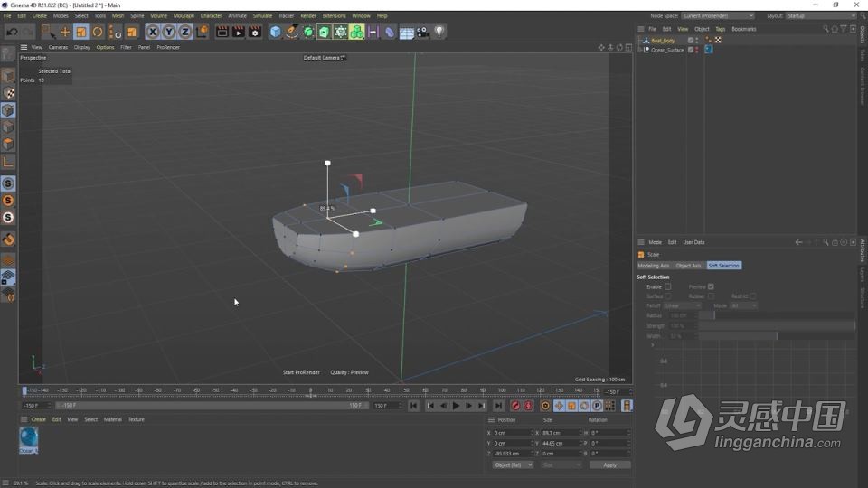This screenshot has width=868, height=488.
Task: Go to start of animation
Action: point(413,406)
